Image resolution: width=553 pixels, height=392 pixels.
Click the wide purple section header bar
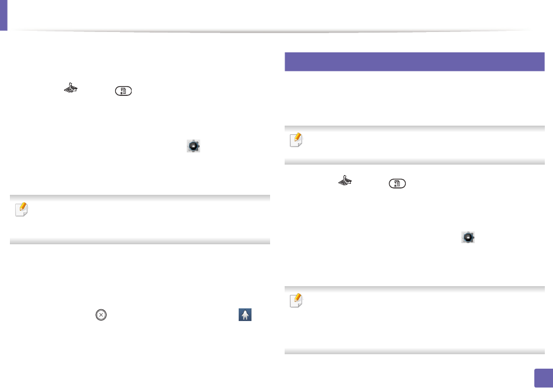414,62
